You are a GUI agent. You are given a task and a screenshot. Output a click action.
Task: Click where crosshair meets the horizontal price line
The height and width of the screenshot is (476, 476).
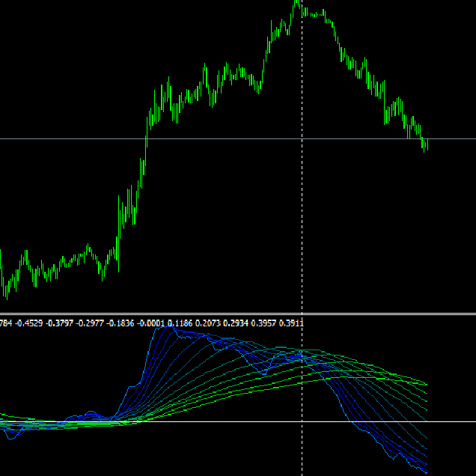click(302, 138)
